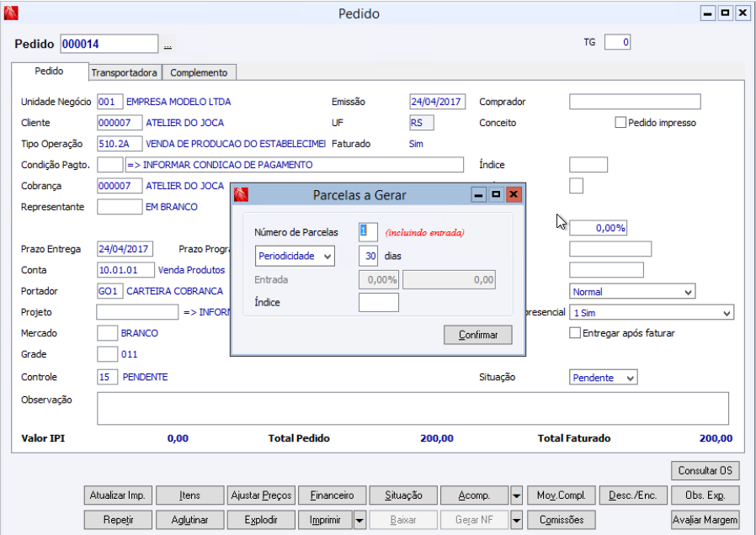The height and width of the screenshot is (535, 756).
Task: Maximize the Parcelas a Gerar dialog
Action: pos(496,194)
